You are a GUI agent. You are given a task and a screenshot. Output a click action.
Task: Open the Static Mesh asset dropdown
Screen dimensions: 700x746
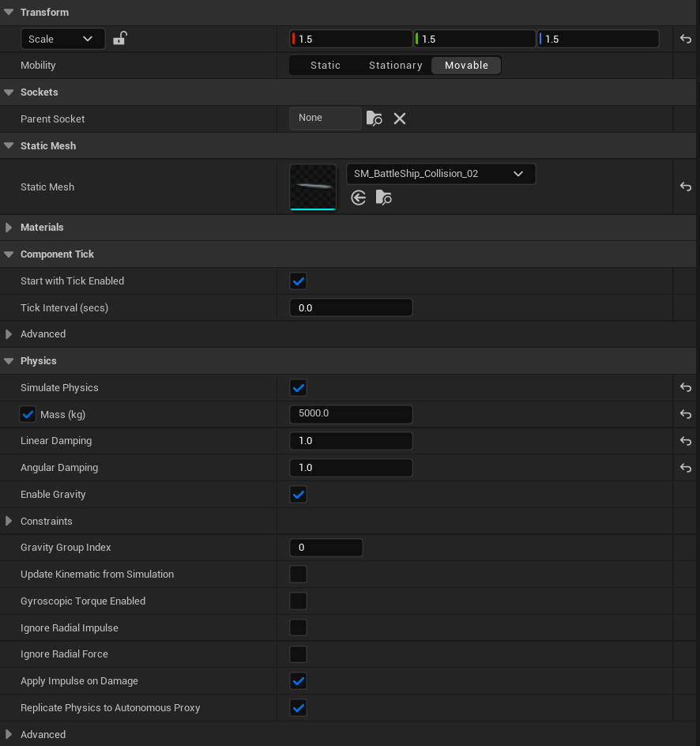[x=441, y=173]
